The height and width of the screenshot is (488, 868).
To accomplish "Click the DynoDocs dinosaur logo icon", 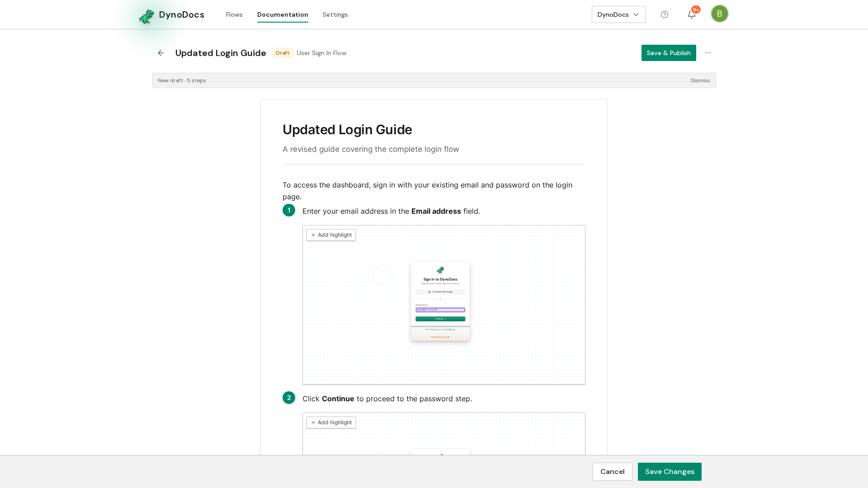I will [x=146, y=16].
